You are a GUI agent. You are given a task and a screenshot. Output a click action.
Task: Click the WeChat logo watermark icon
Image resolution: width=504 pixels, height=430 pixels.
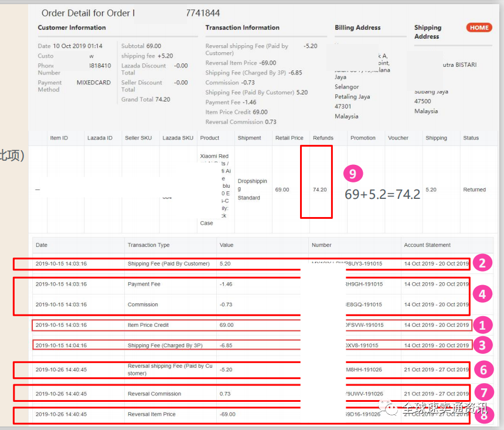pos(388,408)
